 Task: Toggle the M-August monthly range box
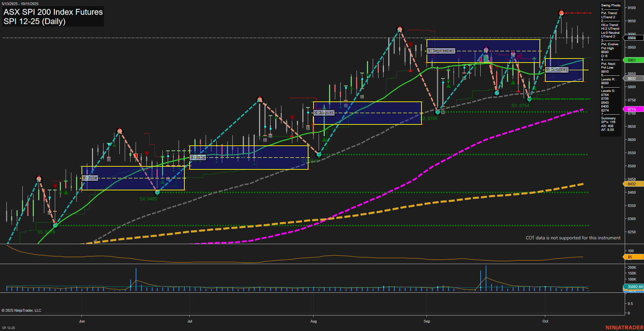point(324,113)
